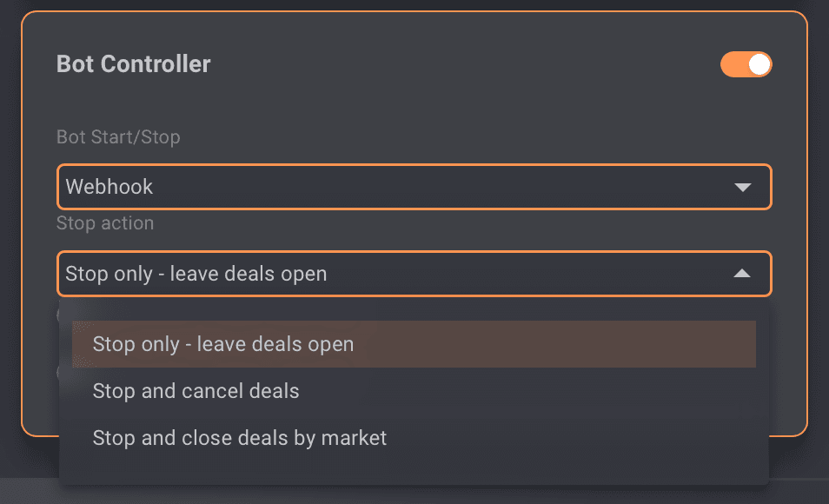
Task: Expand Bot Start/Stop choices using its caret
Action: [742, 187]
